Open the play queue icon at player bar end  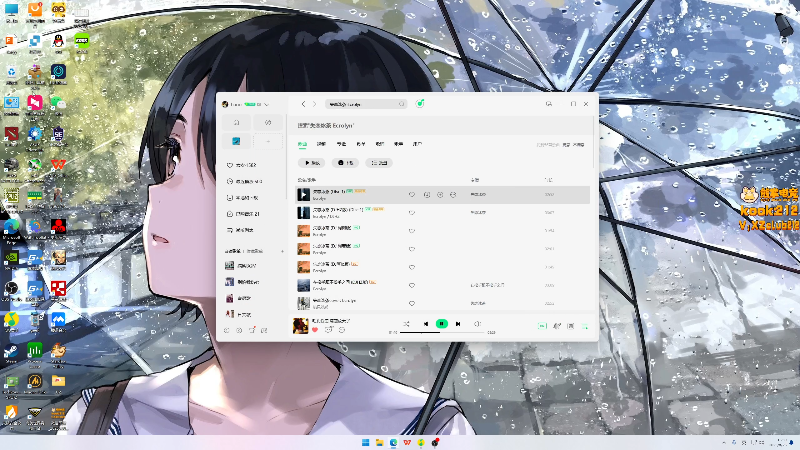point(585,326)
